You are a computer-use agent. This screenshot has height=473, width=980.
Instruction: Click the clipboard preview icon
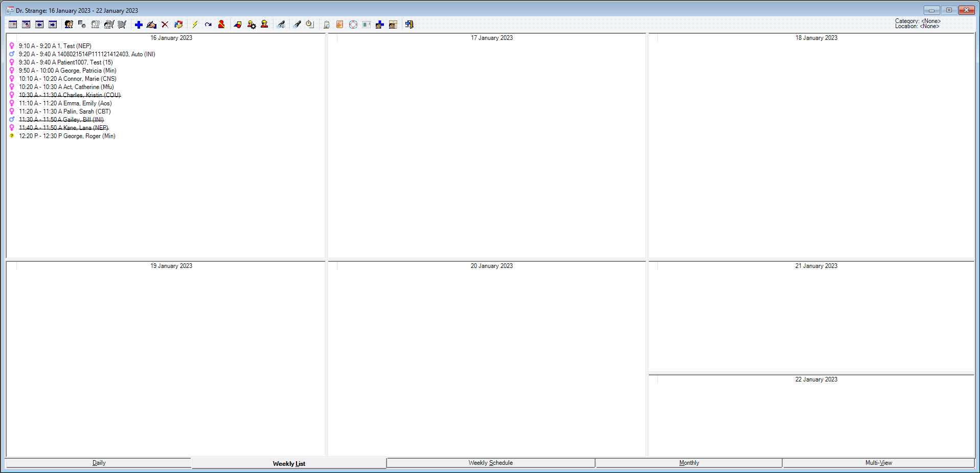[x=326, y=25]
